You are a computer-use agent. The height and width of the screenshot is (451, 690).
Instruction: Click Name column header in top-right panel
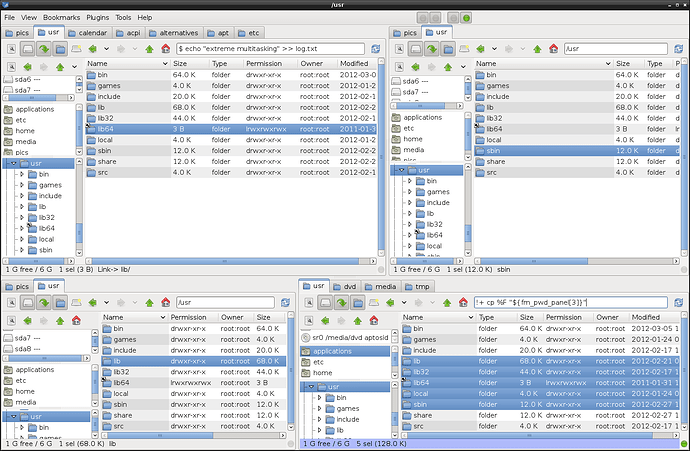[543, 64]
